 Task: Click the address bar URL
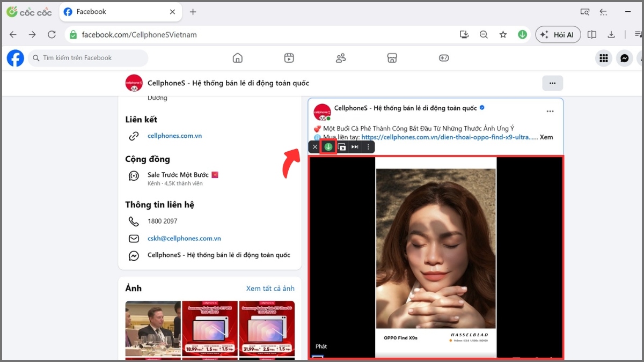point(139,35)
